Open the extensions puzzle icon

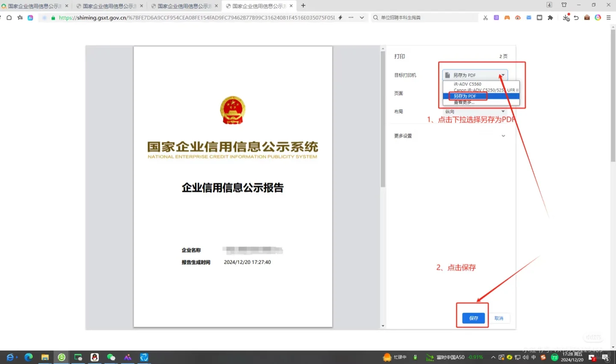pyautogui.click(x=550, y=18)
